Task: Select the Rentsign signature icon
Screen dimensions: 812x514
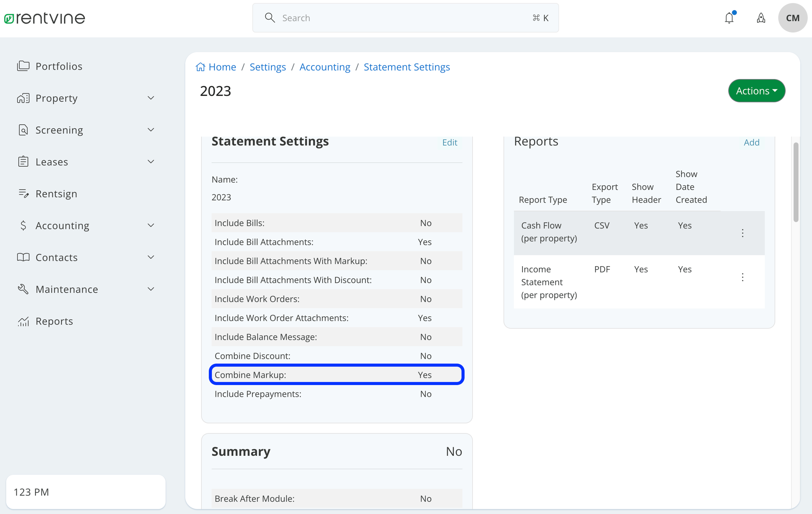Action: [24, 193]
